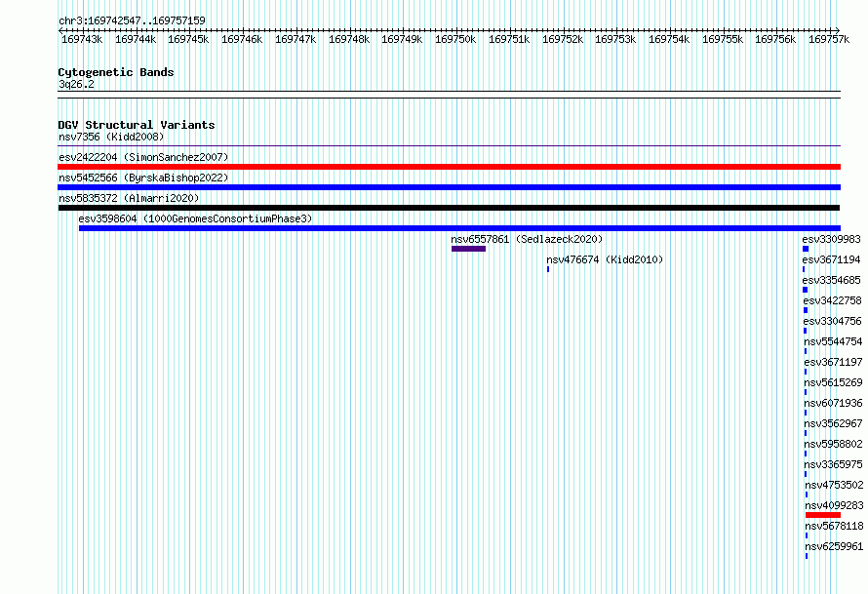The width and height of the screenshot is (868, 594).
Task: Click the 169756k ruler label
Action: tap(775, 39)
